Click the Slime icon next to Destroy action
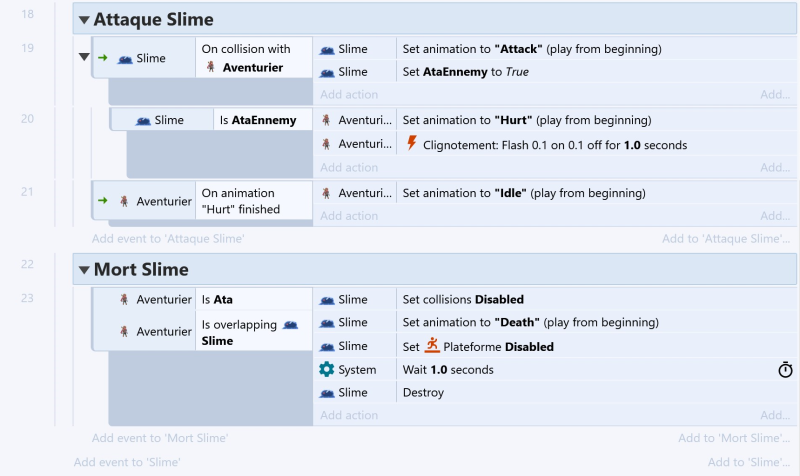800x476 pixels. (x=327, y=393)
